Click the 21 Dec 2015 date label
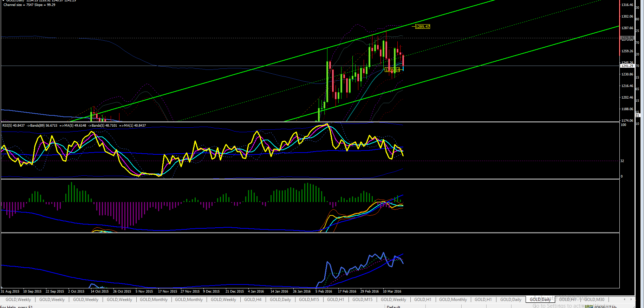 pyautogui.click(x=235, y=292)
